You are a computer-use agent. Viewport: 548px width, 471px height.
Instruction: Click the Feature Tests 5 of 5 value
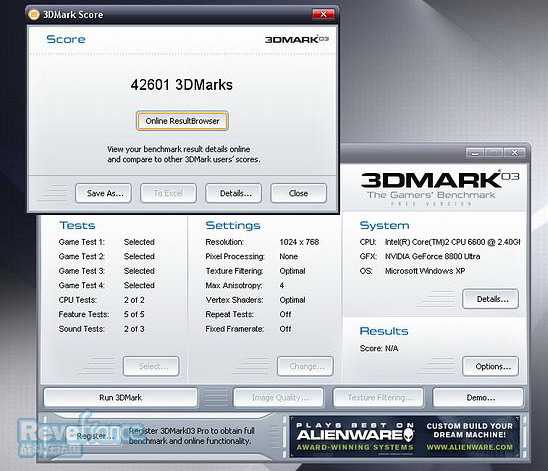coord(134,314)
